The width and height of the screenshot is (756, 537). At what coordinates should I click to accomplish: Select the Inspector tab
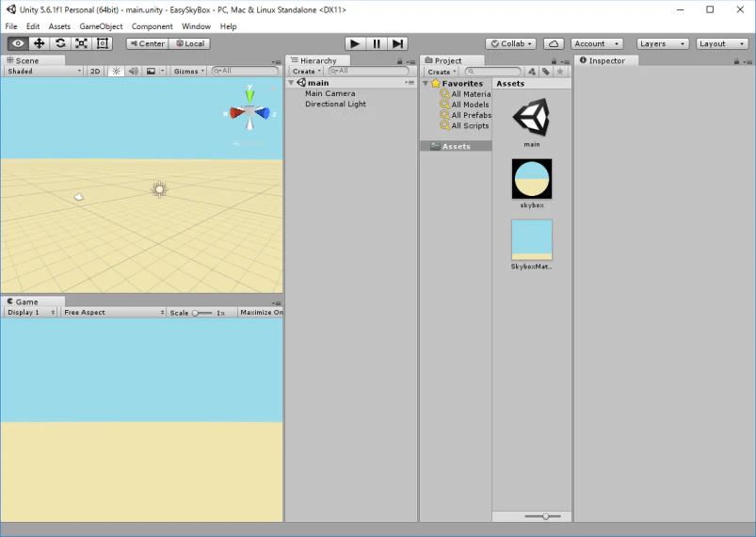coord(606,60)
